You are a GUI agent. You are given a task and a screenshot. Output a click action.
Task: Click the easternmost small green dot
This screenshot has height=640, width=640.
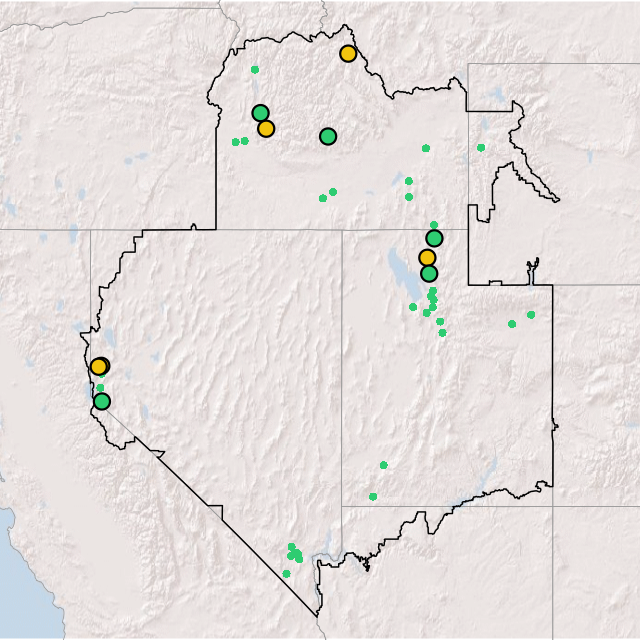[531, 315]
